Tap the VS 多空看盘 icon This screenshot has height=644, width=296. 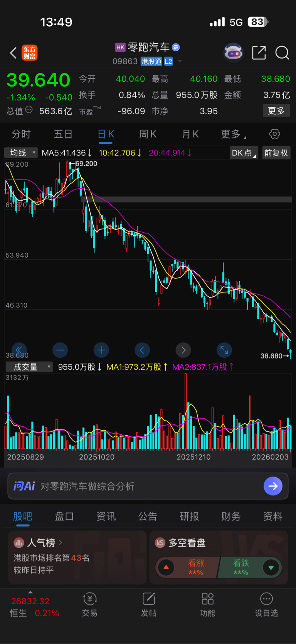(160, 543)
